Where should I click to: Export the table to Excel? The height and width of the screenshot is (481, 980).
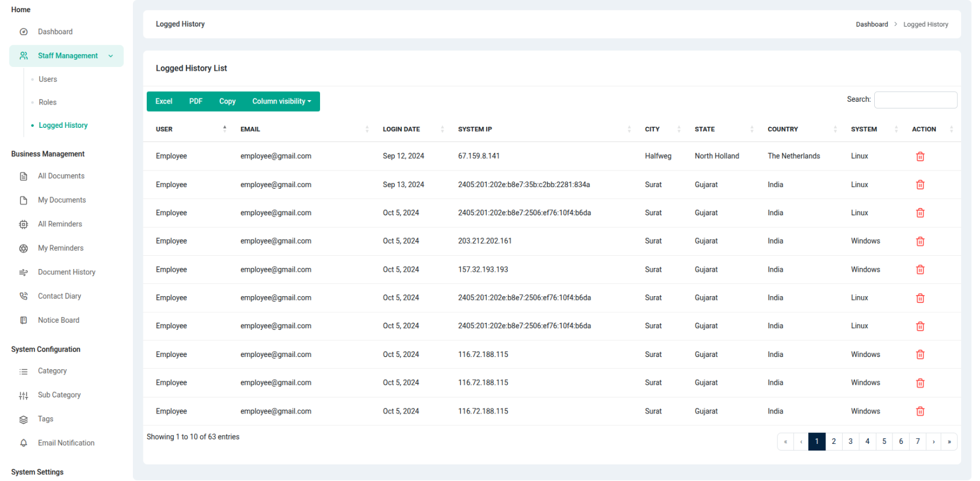coord(164,102)
